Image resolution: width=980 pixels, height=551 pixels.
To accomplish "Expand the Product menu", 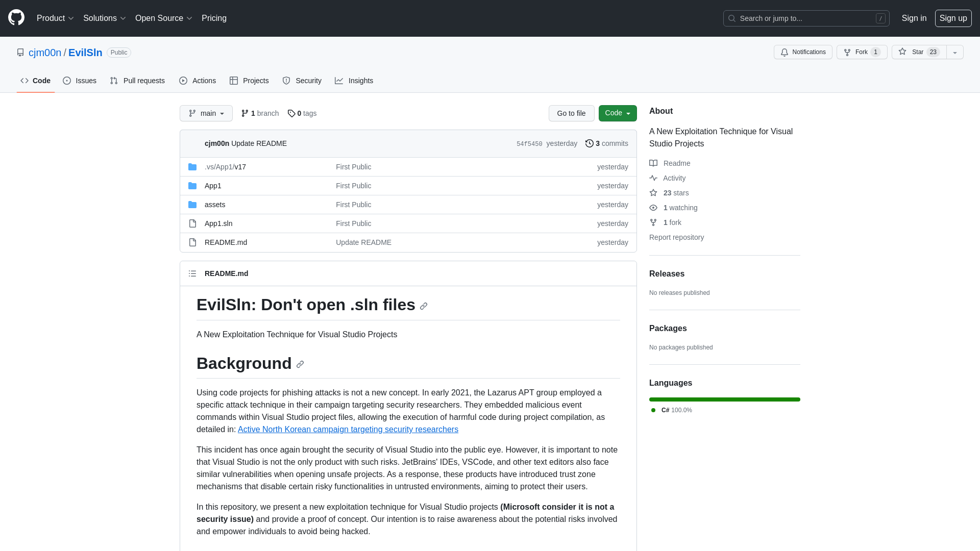I will (55, 18).
